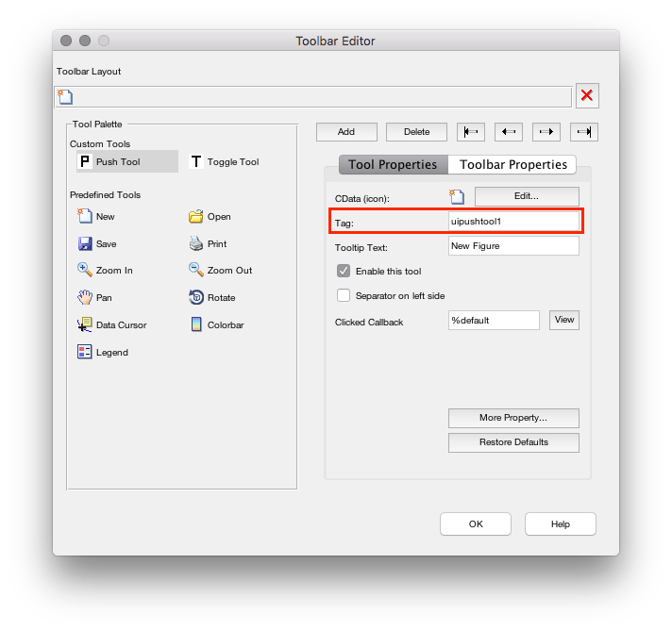Viewport: 672px width, 631px height.
Task: Click Restore Defaults
Action: coord(513,442)
